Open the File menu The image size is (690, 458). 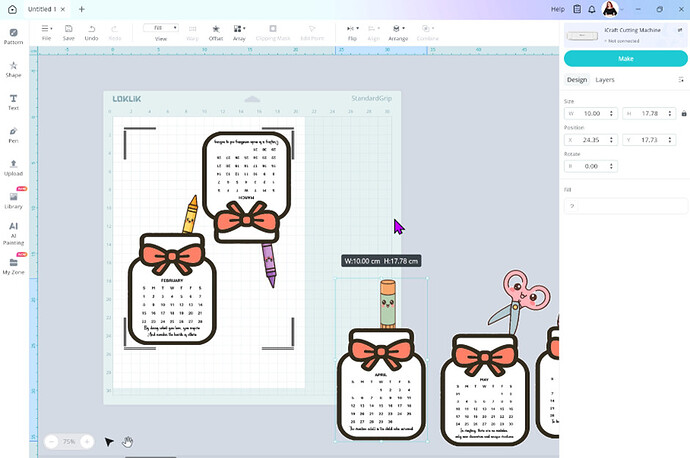(46, 32)
